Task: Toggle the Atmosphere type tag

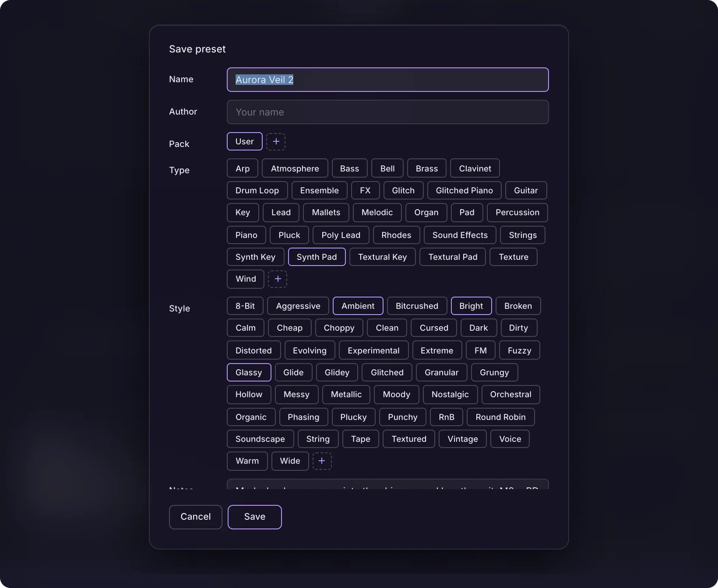Action: click(x=295, y=168)
